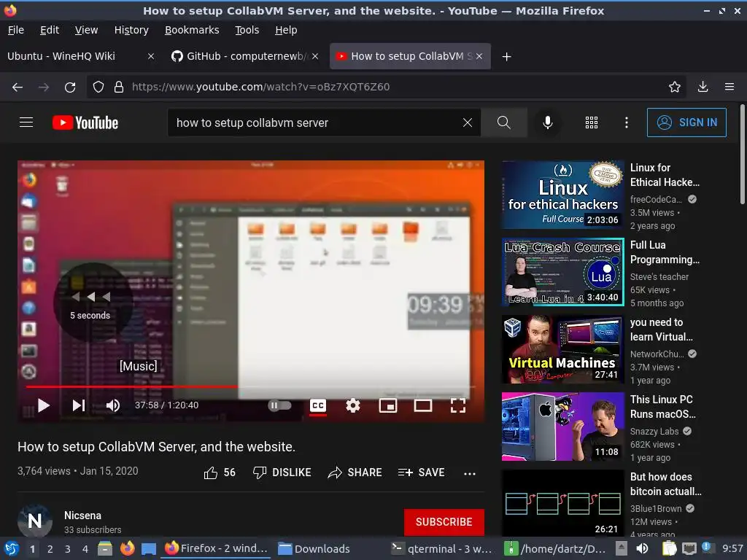Open YouTube settings three-dot menu

click(627, 122)
